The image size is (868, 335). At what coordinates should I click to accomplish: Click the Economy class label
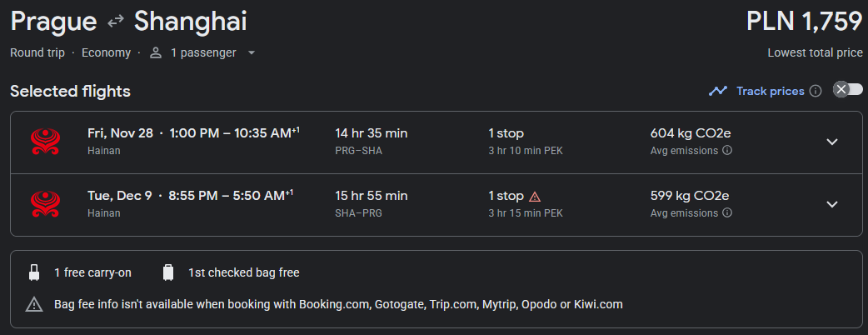coord(106,53)
